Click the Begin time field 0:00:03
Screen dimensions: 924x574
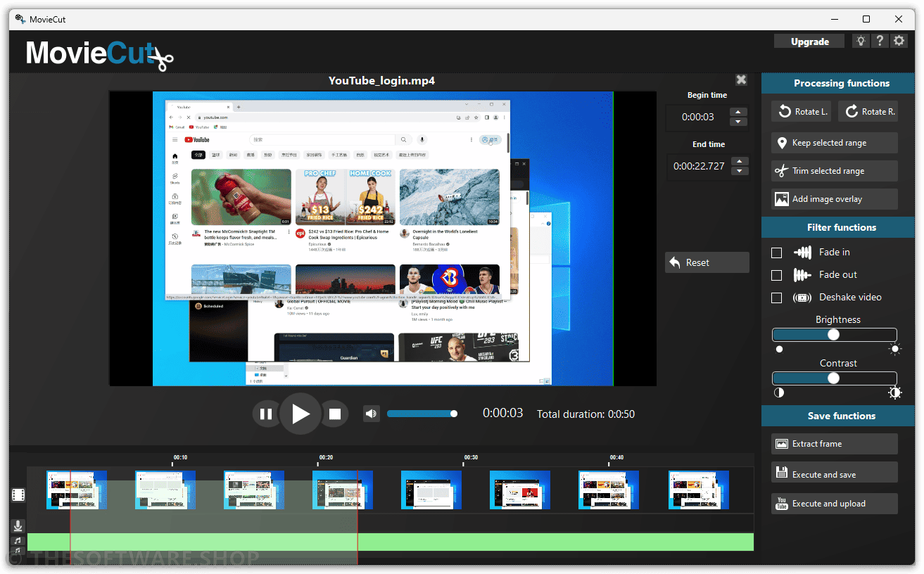(x=697, y=117)
